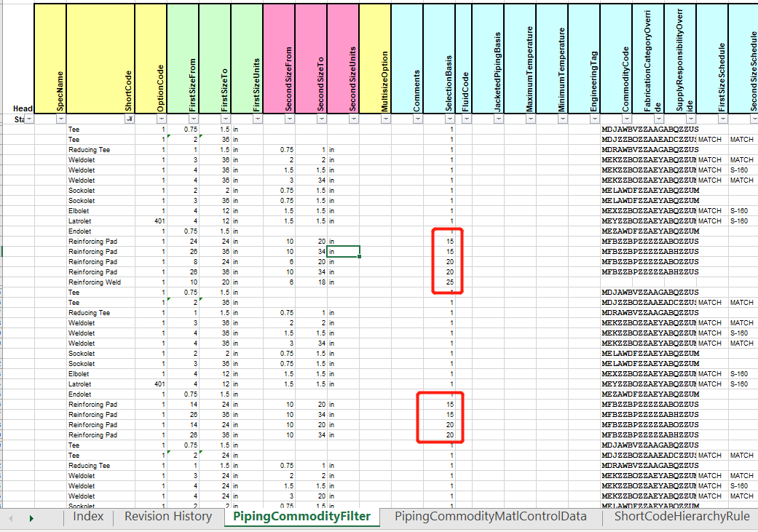758x532 pixels.
Task: Select the Comments header cell
Action: pyautogui.click(x=407, y=58)
